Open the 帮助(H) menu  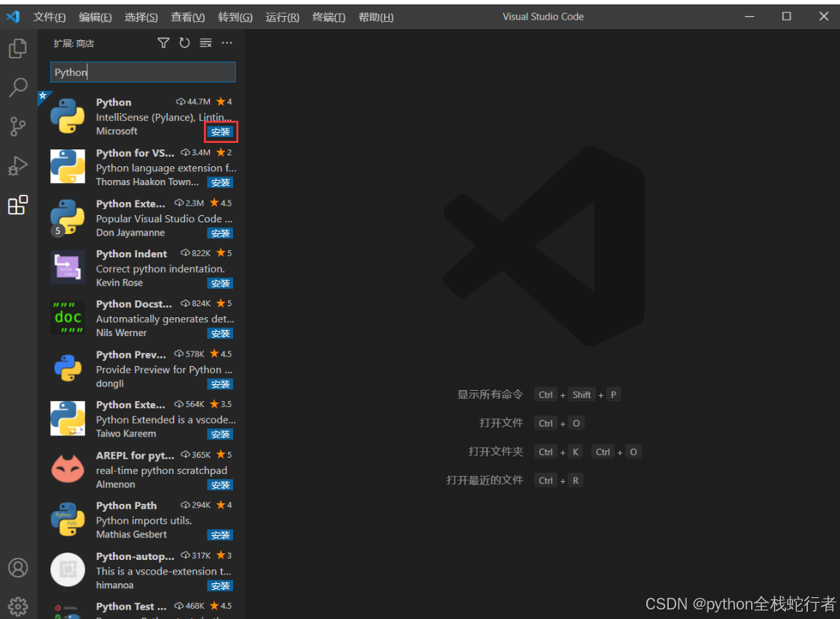(376, 17)
